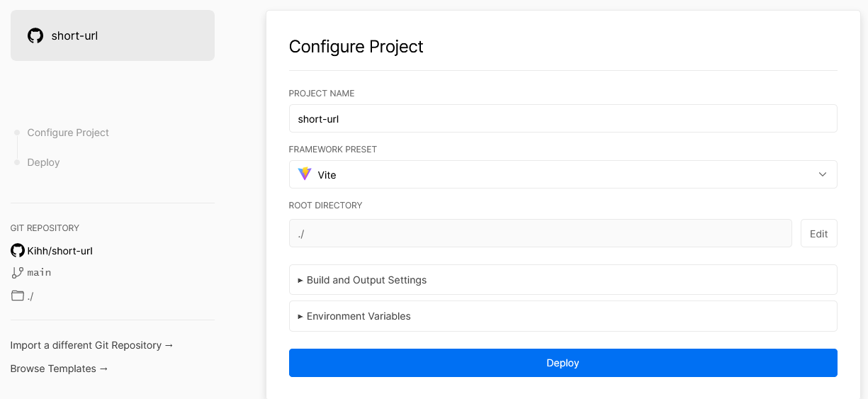Click the folder icon in Git Repository section
The height and width of the screenshot is (399, 868).
(18, 296)
